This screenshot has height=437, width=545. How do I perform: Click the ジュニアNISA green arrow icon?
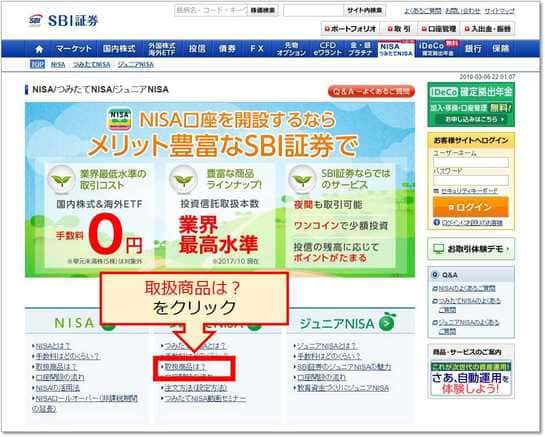point(387,323)
